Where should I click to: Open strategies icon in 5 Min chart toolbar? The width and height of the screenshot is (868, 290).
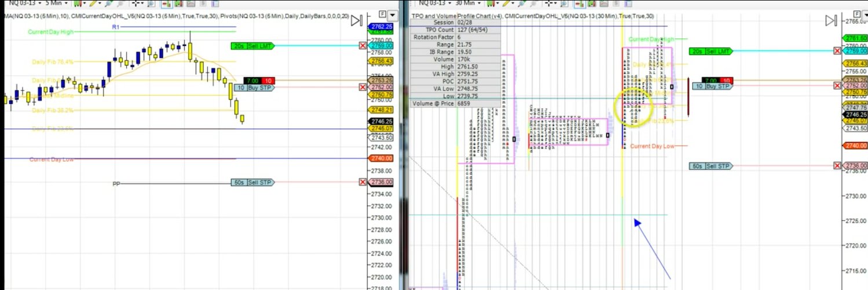(x=191, y=3)
